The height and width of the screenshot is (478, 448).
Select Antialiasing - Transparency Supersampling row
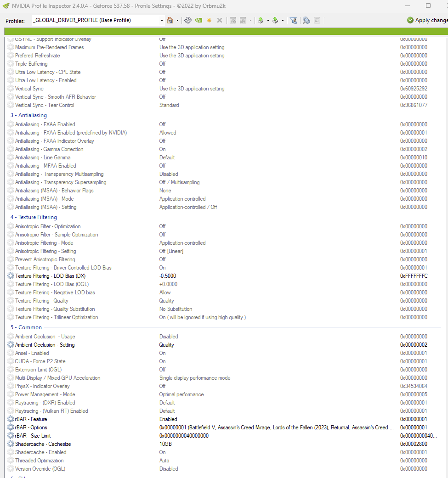224,182
